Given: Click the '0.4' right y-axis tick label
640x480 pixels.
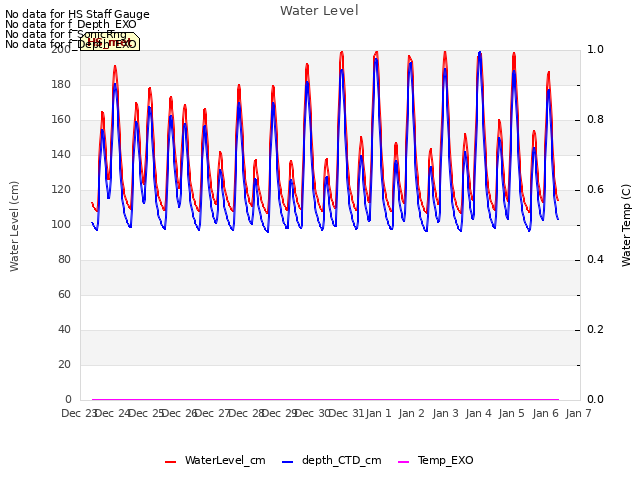Looking at the screenshot, I should pos(595,260).
